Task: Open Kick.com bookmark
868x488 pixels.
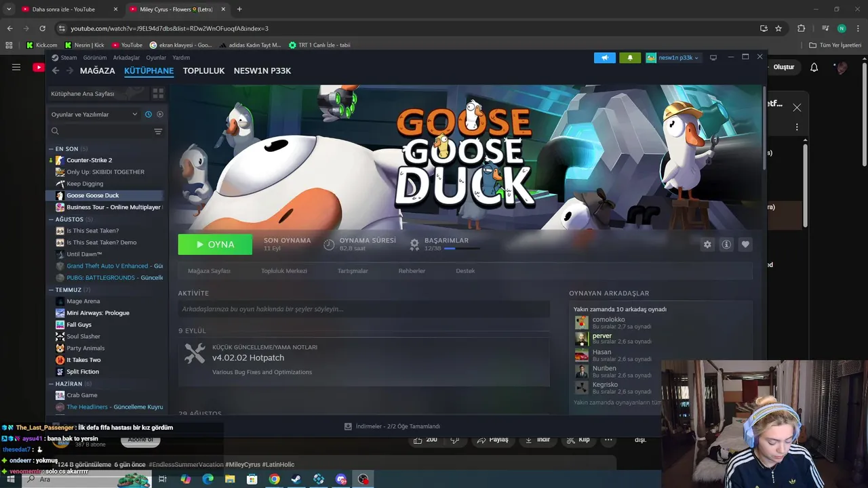Action: tap(41, 45)
